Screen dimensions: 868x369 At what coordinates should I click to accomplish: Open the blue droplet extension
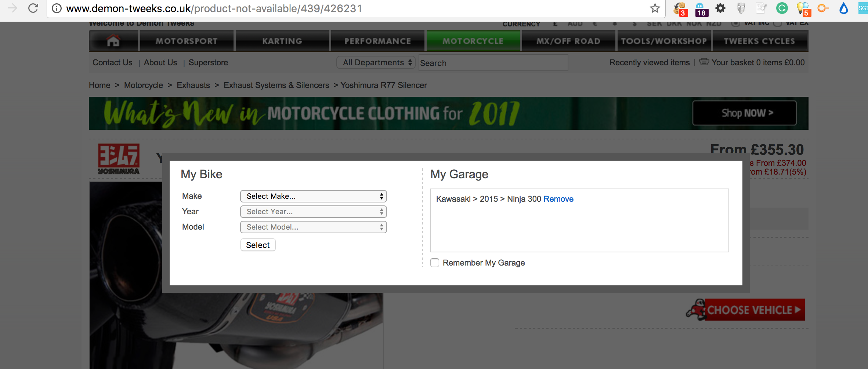click(844, 8)
